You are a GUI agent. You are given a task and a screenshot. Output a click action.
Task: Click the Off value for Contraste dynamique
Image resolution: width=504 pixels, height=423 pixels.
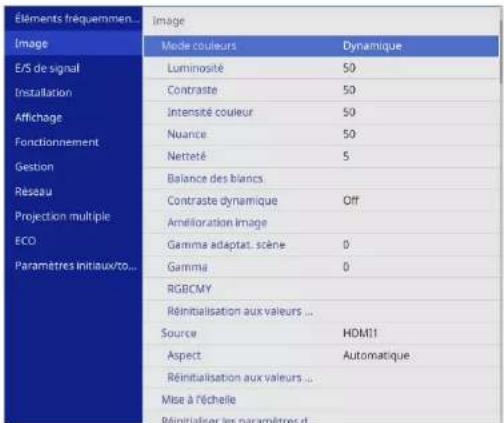tap(351, 200)
